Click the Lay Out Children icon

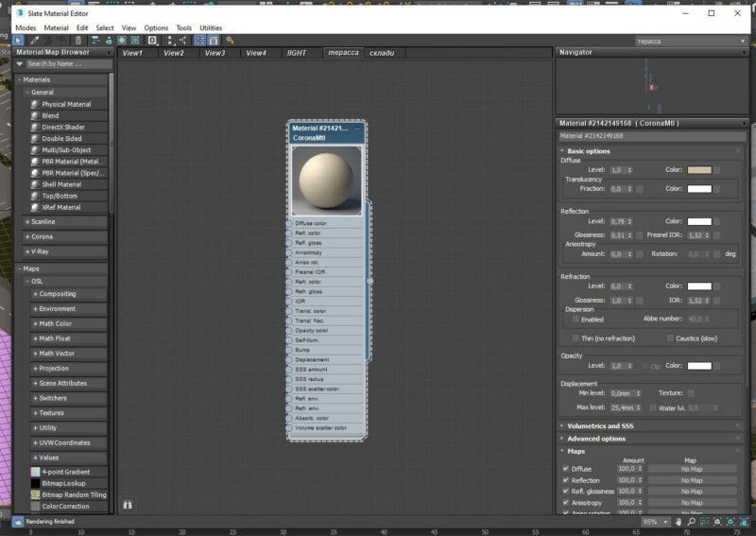[183, 41]
